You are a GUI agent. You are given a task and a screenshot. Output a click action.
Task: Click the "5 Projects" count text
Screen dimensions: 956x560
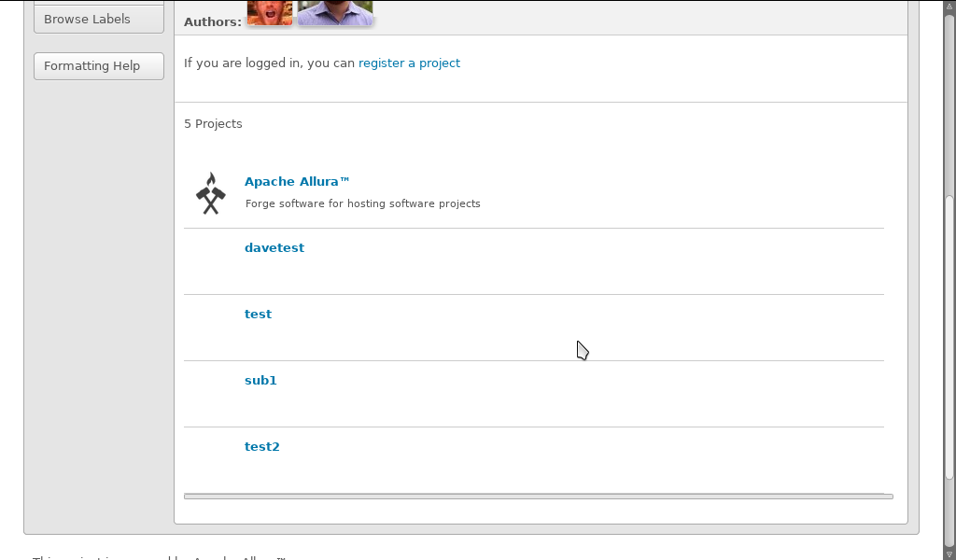pos(213,124)
